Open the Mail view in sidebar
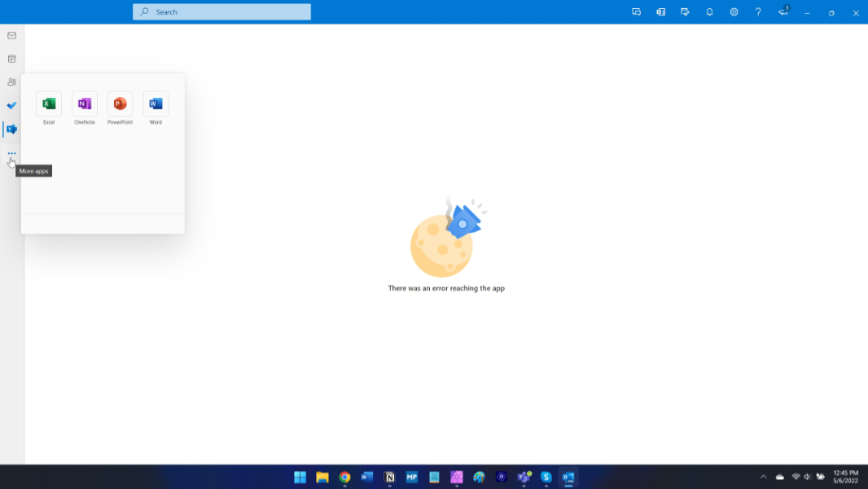 tap(11, 35)
